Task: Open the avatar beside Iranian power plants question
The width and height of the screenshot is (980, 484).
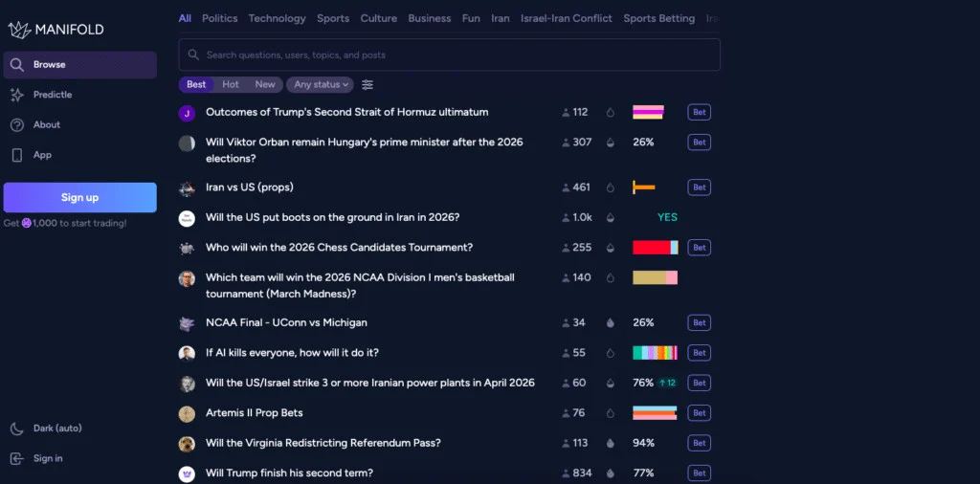Action: (187, 384)
